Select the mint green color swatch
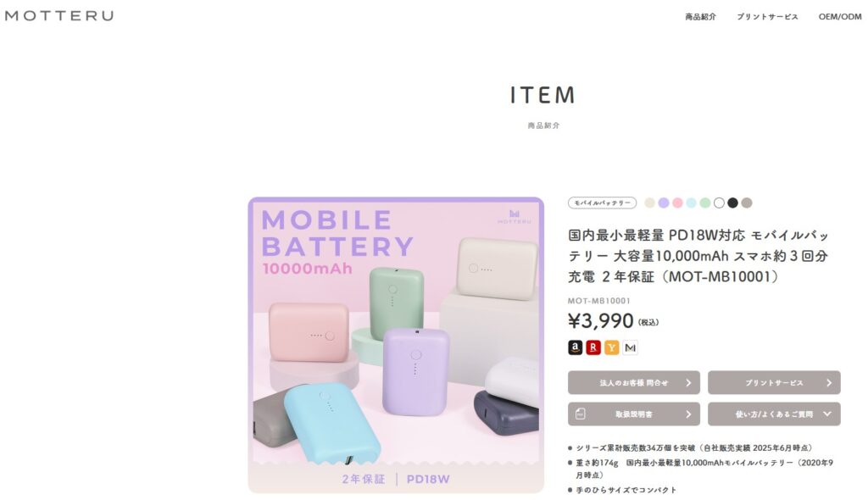The width and height of the screenshot is (868, 500). coord(705,203)
